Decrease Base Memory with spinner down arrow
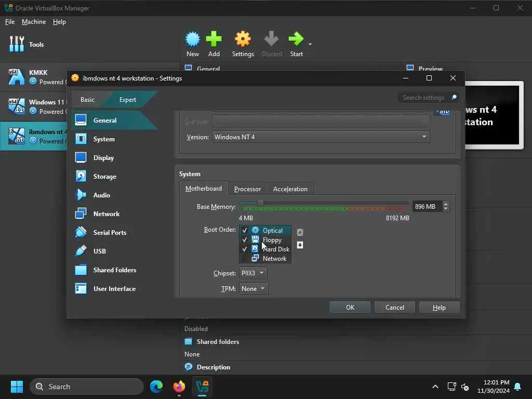Viewport: 532px width, 399px height. (x=446, y=209)
